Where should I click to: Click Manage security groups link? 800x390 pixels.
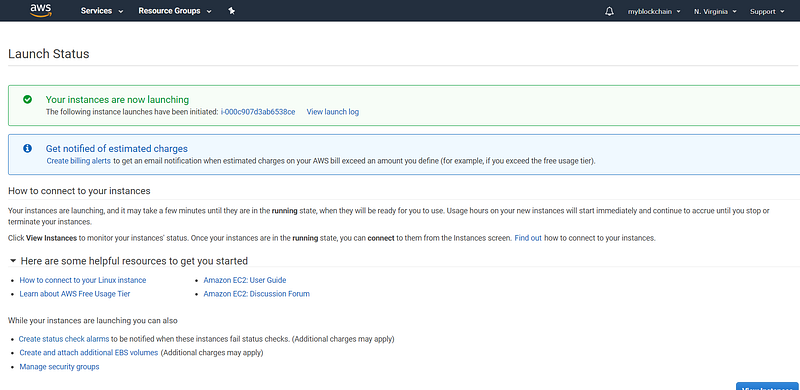click(x=59, y=367)
